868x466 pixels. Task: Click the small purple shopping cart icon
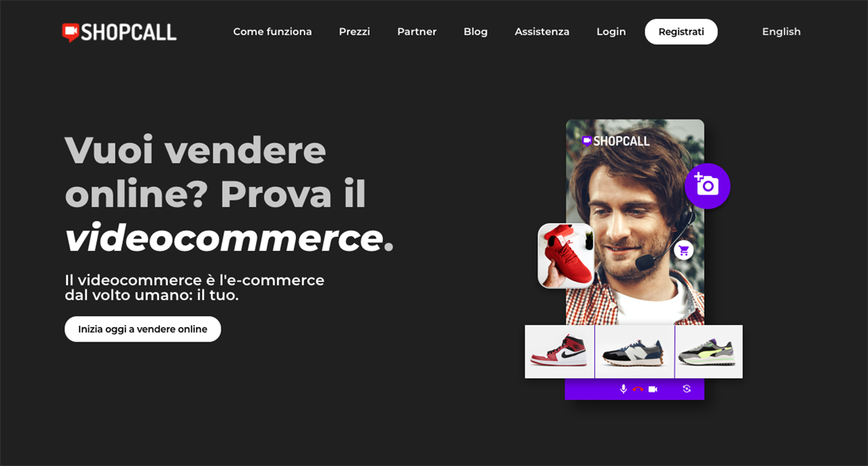(684, 250)
